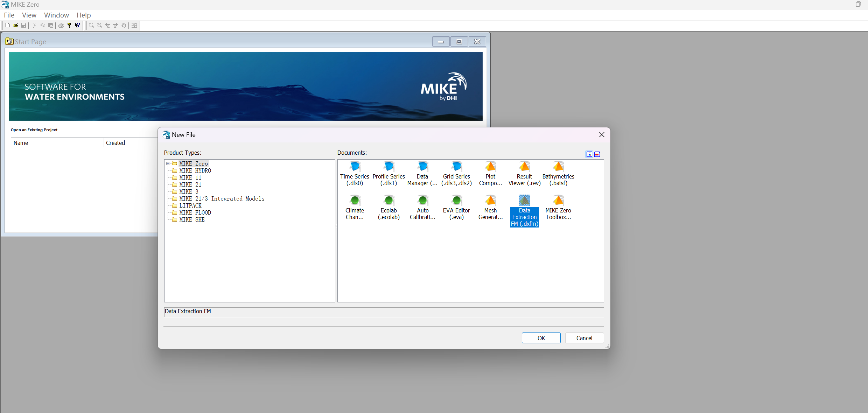Open the View menu

coord(29,15)
